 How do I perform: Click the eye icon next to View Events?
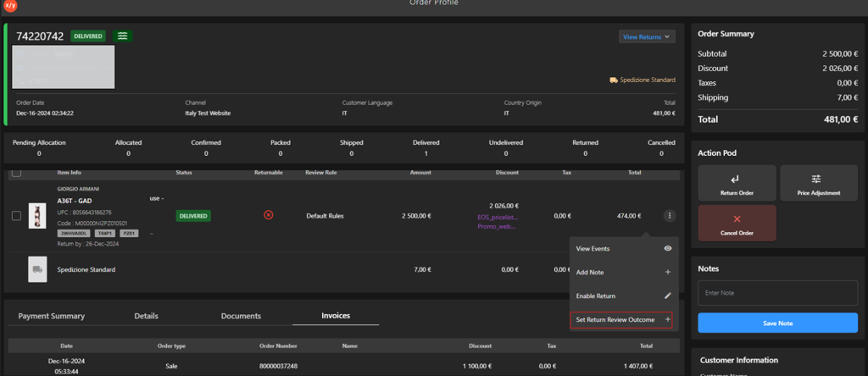668,248
